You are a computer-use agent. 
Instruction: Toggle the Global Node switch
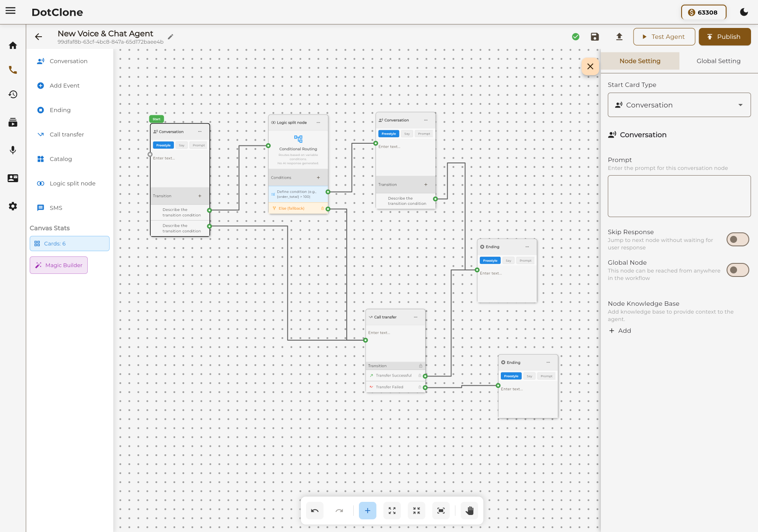(x=738, y=270)
